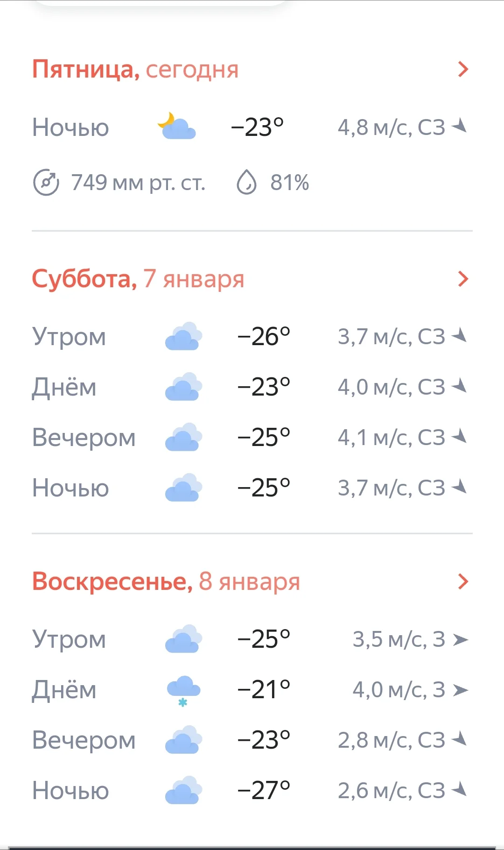Click the pressure gauge icon

(46, 183)
